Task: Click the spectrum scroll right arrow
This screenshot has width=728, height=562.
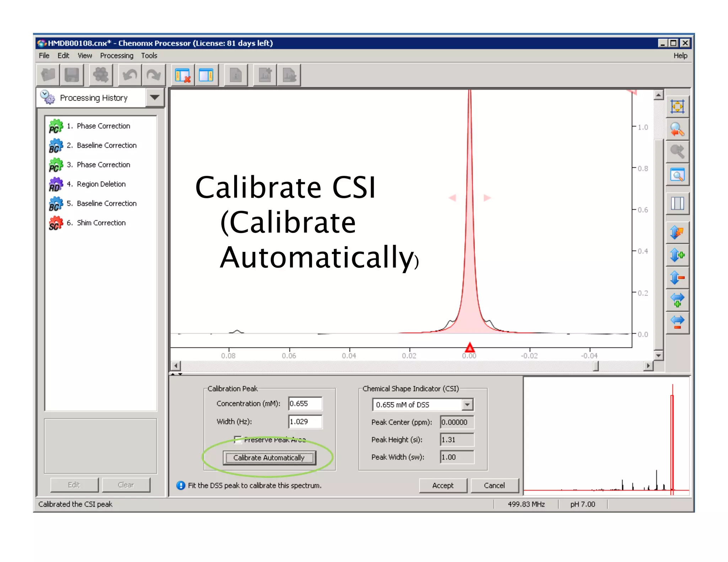Action: (x=648, y=366)
